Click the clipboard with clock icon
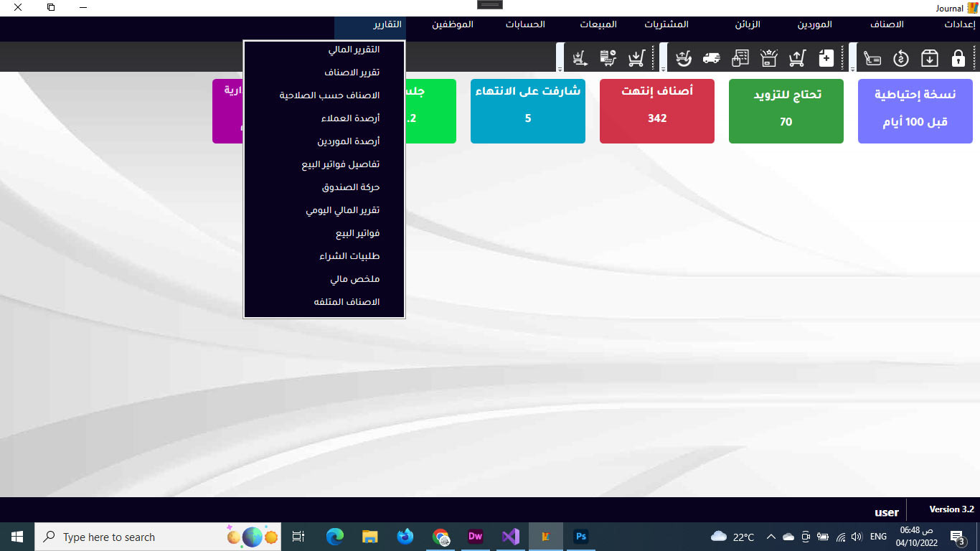The width and height of the screenshot is (980, 551). (x=607, y=57)
